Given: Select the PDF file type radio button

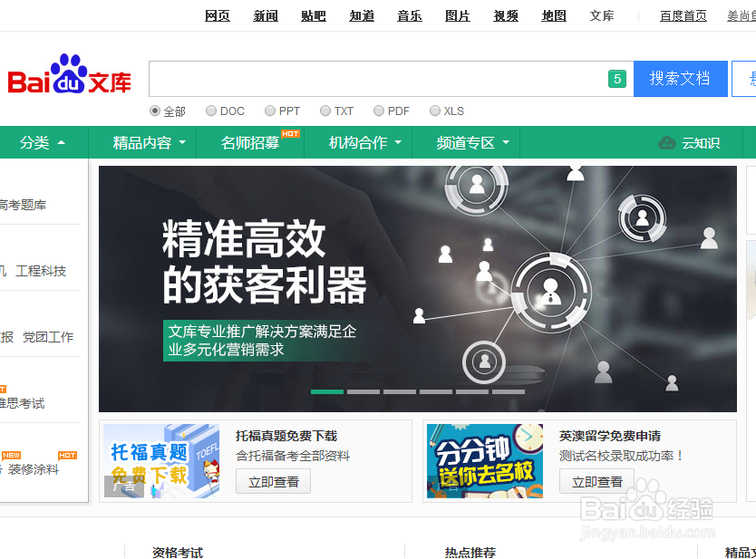Looking at the screenshot, I should (x=379, y=111).
